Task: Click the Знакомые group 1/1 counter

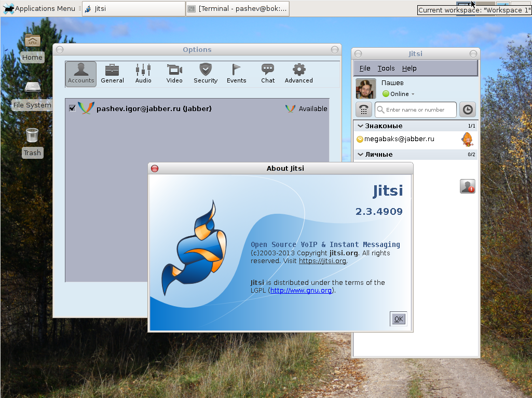Action: point(472,126)
